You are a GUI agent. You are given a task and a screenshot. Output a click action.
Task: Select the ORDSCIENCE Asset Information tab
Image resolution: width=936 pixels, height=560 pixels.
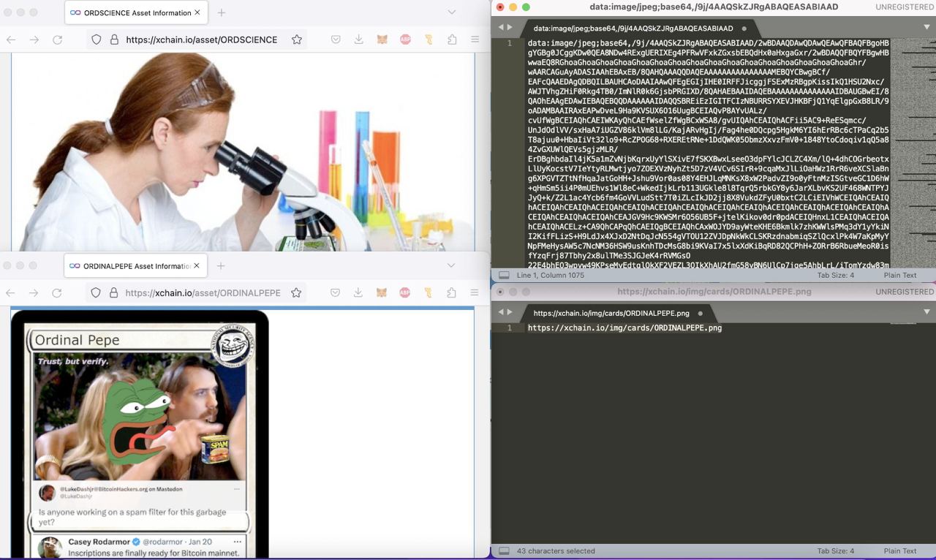tap(136, 12)
